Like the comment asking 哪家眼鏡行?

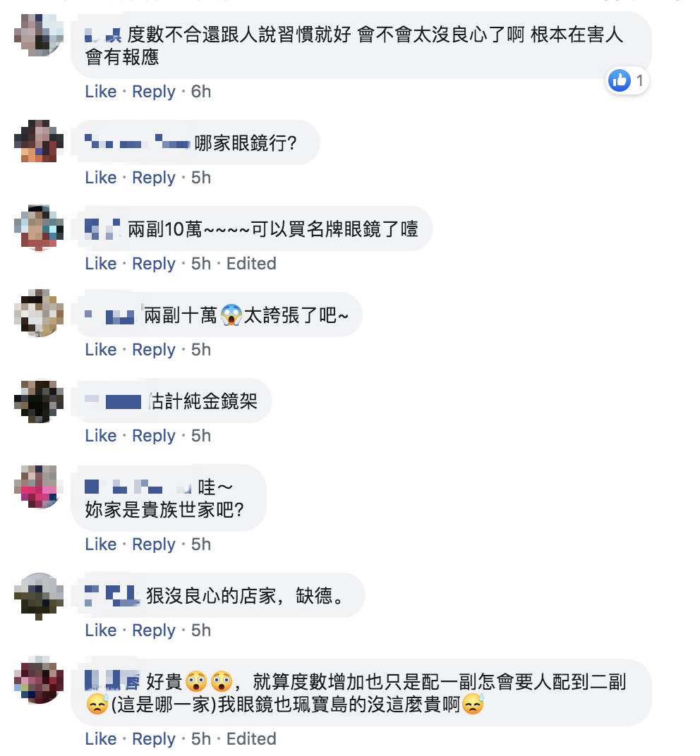[101, 178]
